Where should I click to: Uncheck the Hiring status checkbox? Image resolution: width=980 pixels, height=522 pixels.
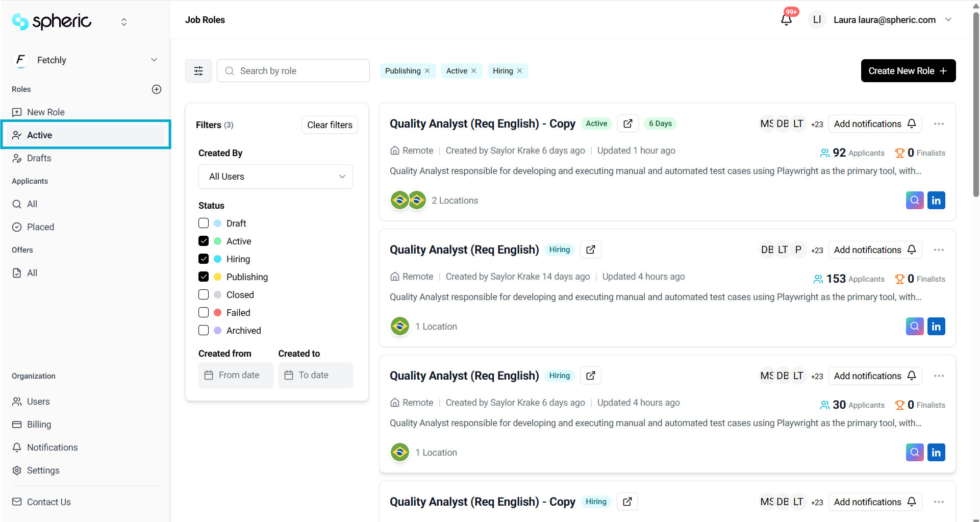pyautogui.click(x=204, y=259)
